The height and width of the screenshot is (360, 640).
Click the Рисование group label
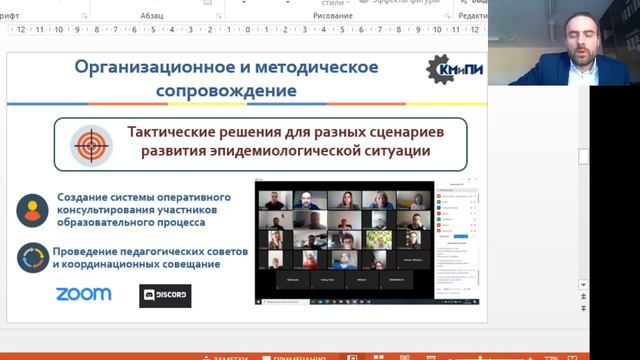tap(333, 16)
